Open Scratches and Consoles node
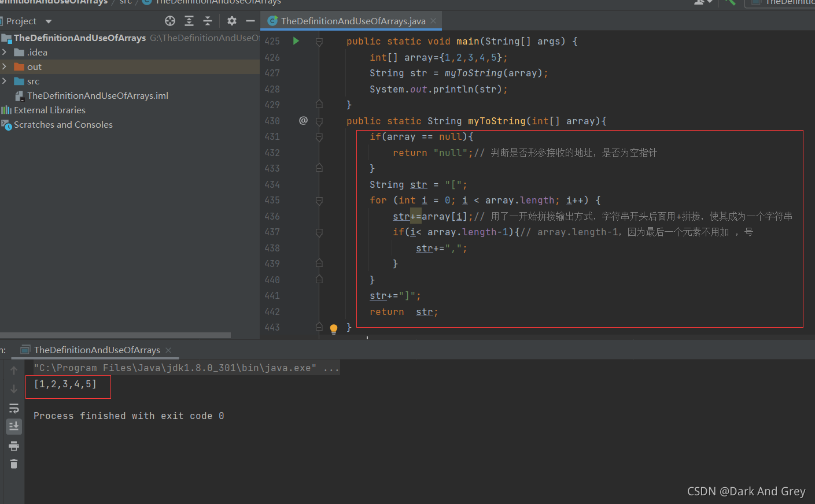815x504 pixels. point(63,124)
